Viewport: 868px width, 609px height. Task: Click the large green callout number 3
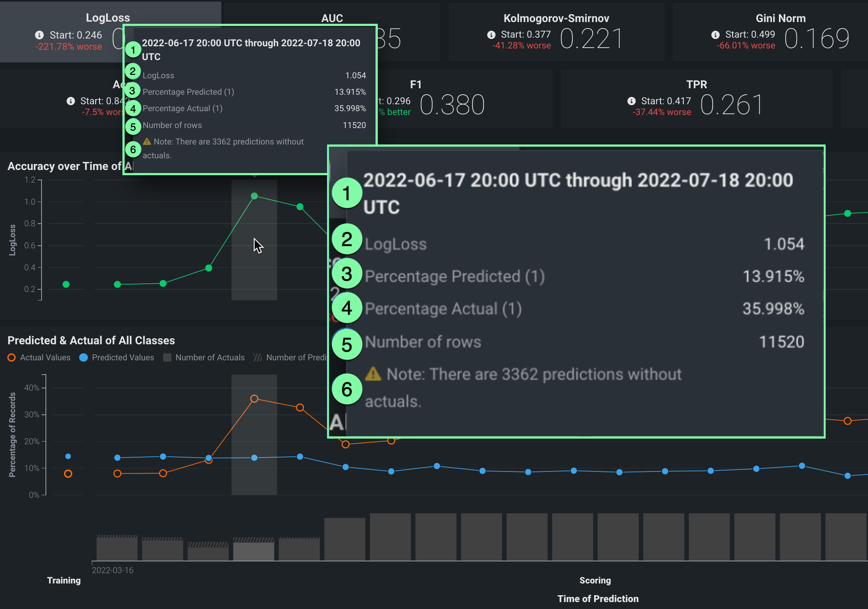click(347, 274)
